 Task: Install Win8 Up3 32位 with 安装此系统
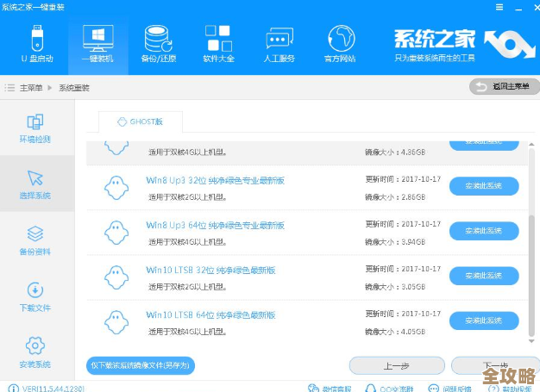(484, 186)
